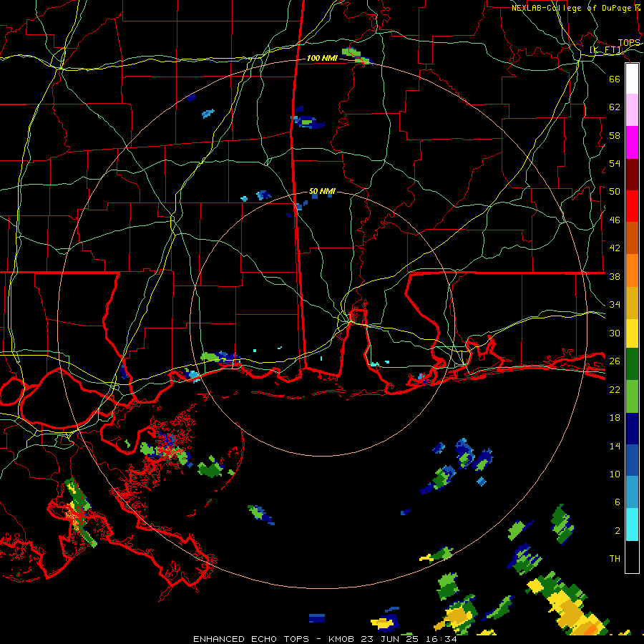Select the cyan legend swatch near 2
The height and width of the screenshot is (644, 644).
click(x=632, y=525)
